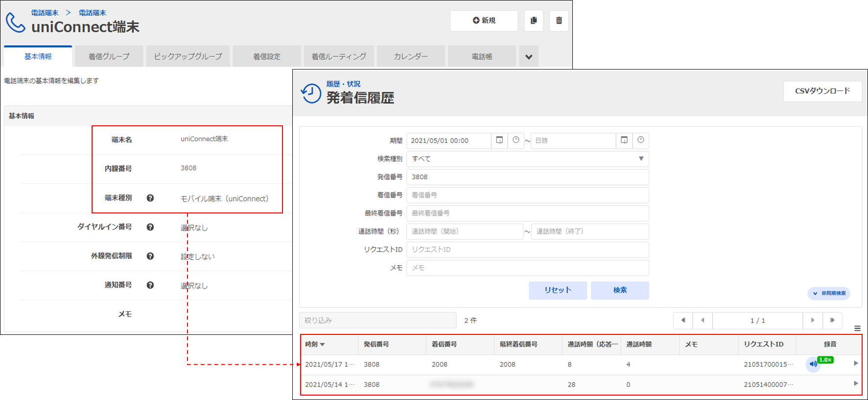The width and height of the screenshot is (868, 400).
Task: Click help icon next to 外線発信制限
Action: 150,256
